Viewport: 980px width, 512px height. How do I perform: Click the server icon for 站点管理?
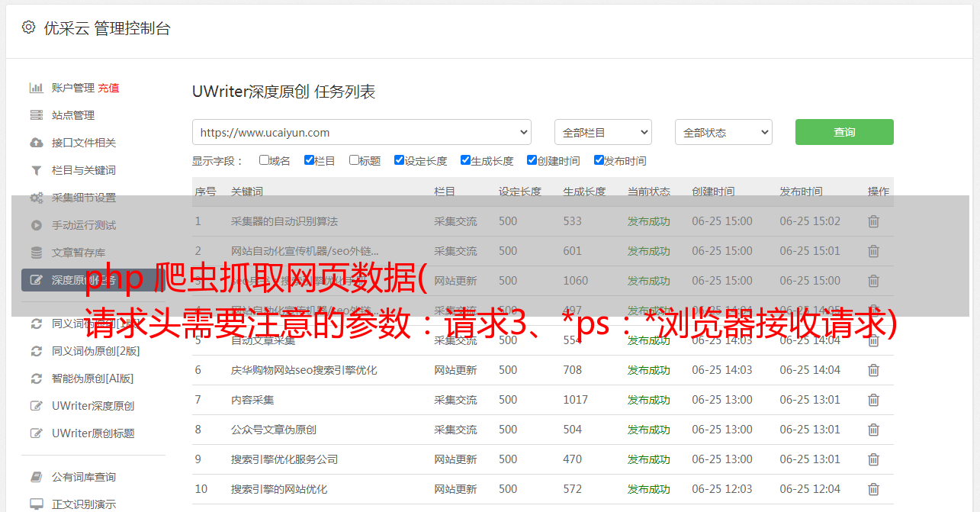36,115
